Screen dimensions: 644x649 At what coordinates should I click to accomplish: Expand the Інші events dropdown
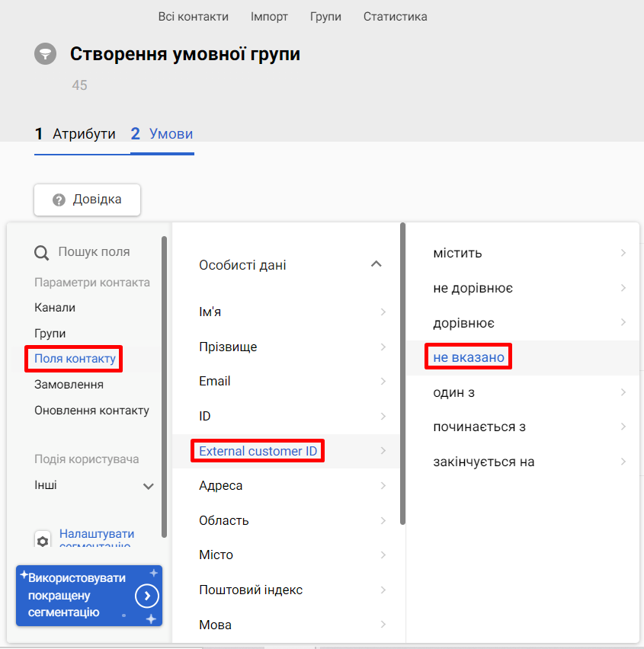[x=149, y=486]
